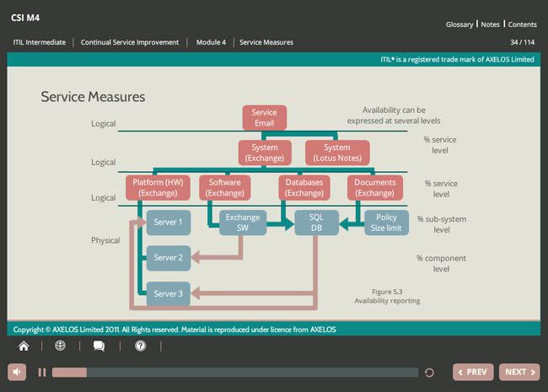Select Continual Service Improvement breadcrumb
The width and height of the screenshot is (548, 392).
130,42
